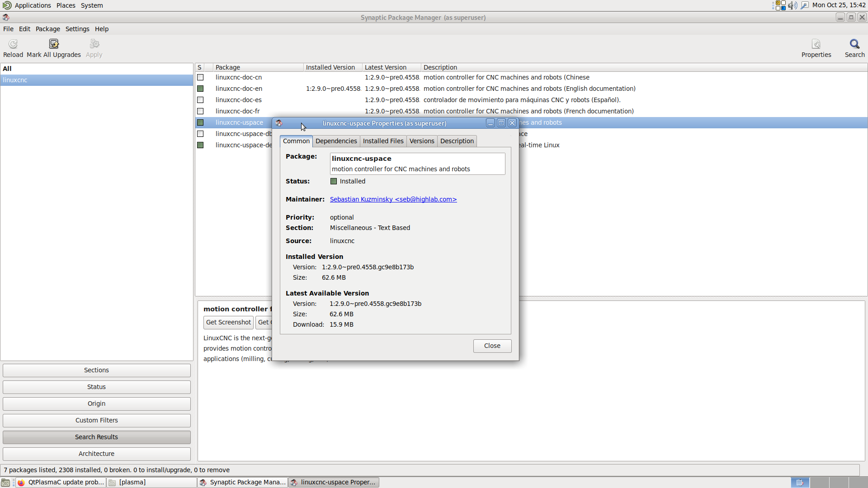
Task: Toggle the status box for linuxcnc-doc-en
Action: coord(200,89)
